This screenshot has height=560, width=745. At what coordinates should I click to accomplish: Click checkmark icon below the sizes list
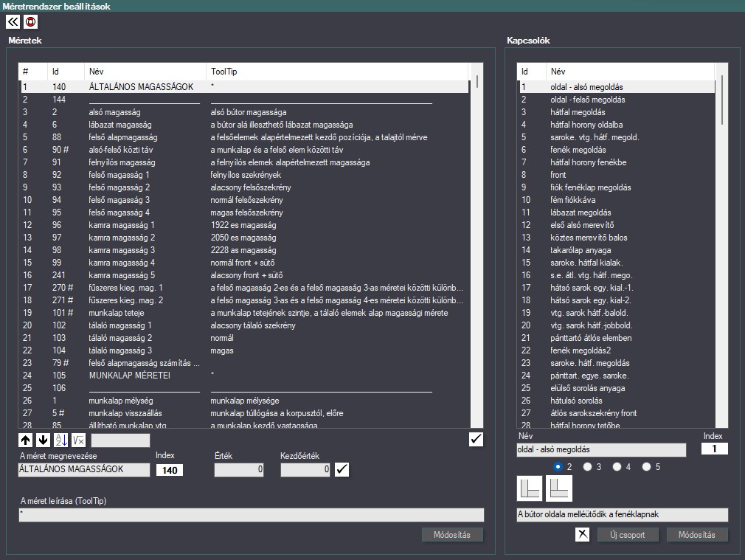[476, 439]
